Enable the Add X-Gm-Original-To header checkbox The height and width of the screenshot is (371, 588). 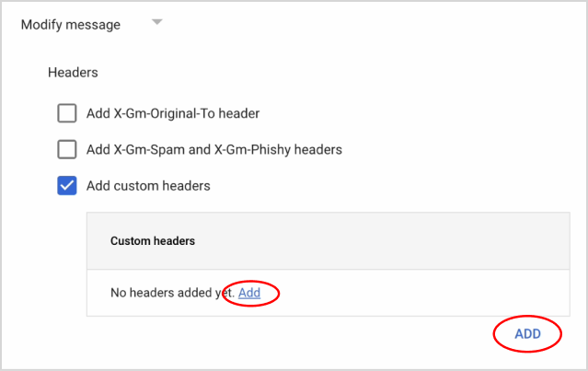67,113
